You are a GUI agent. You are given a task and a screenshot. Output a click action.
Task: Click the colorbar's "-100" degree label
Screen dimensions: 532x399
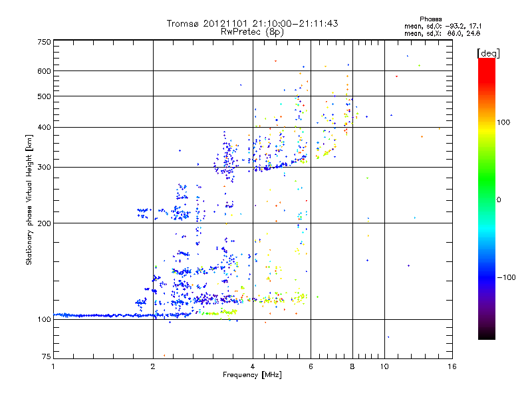pyautogui.click(x=506, y=277)
